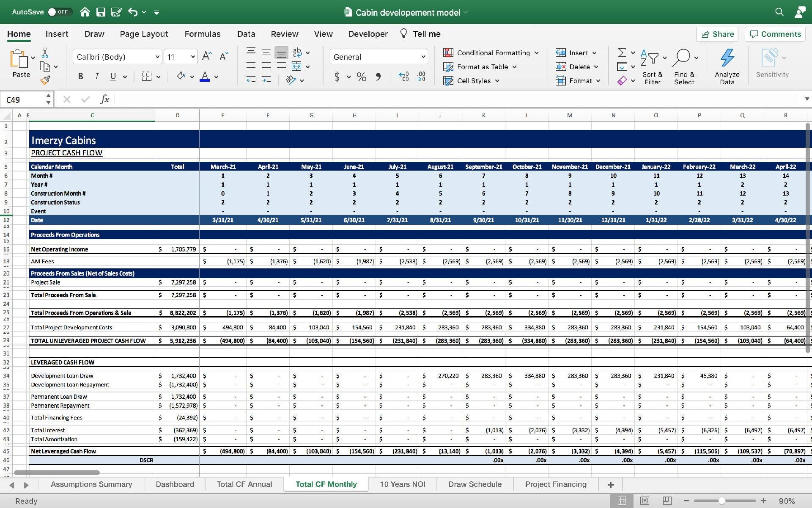Toggle AutoSave switch
The width and height of the screenshot is (812, 508).
pos(59,12)
